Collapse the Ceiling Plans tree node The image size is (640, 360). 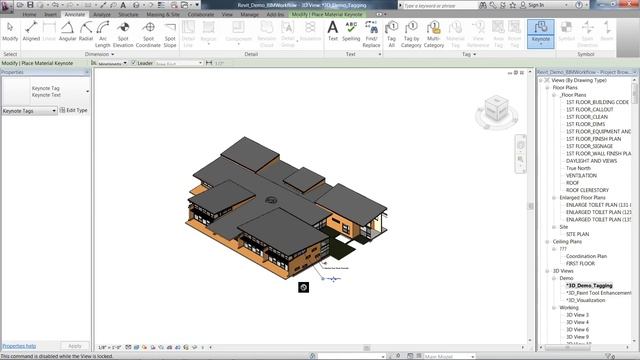547,242
